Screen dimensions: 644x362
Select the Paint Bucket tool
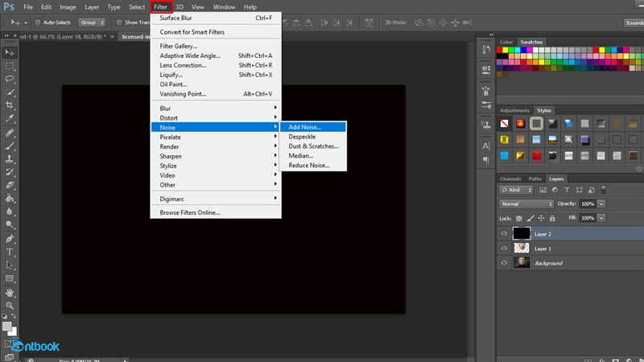coord(10,198)
